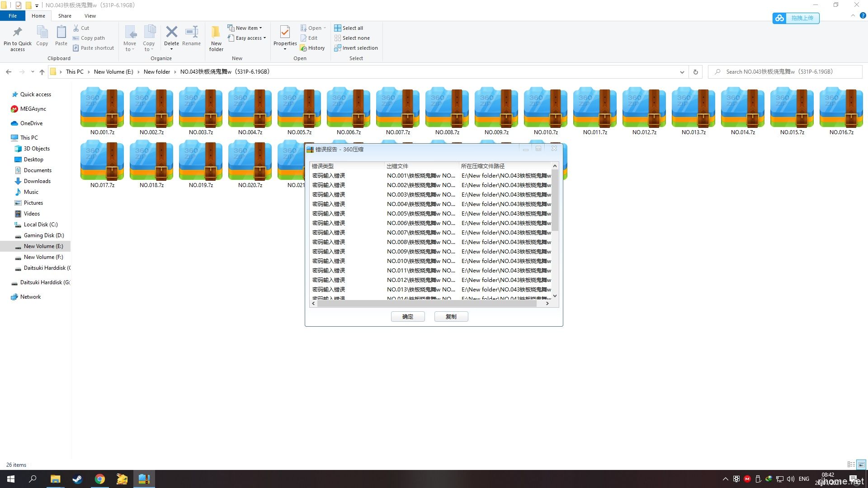
Task: Select Quick access in navigation pane
Action: click(x=36, y=94)
